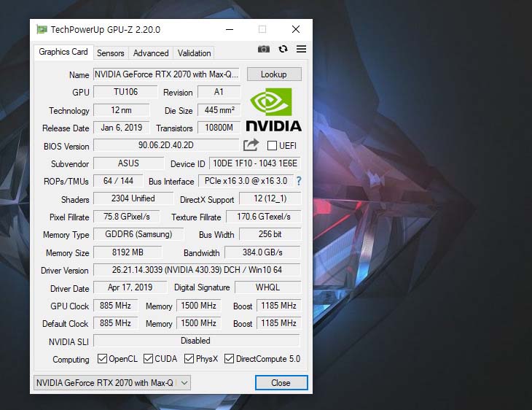Click the Bandwidth 384.0 GB/s field
This screenshot has width=532, height=410.
tap(262, 252)
